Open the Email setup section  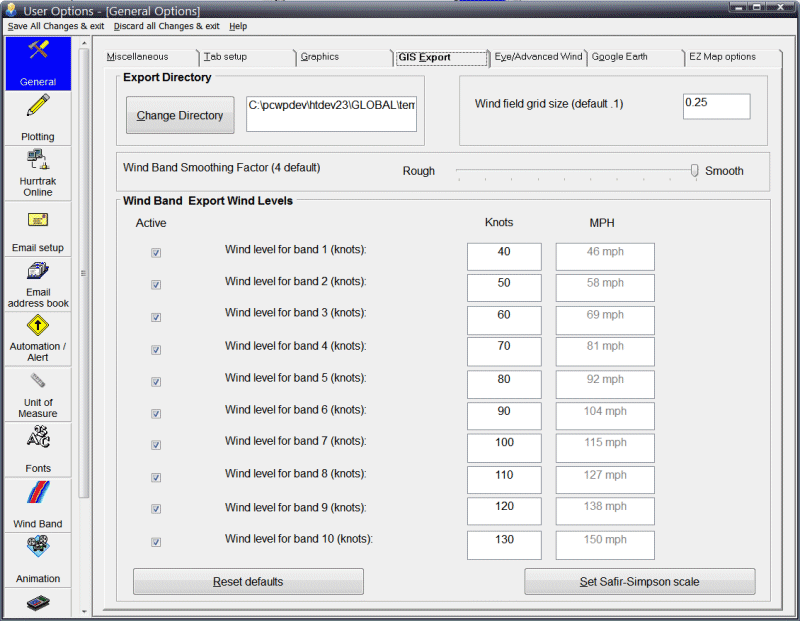[38, 229]
